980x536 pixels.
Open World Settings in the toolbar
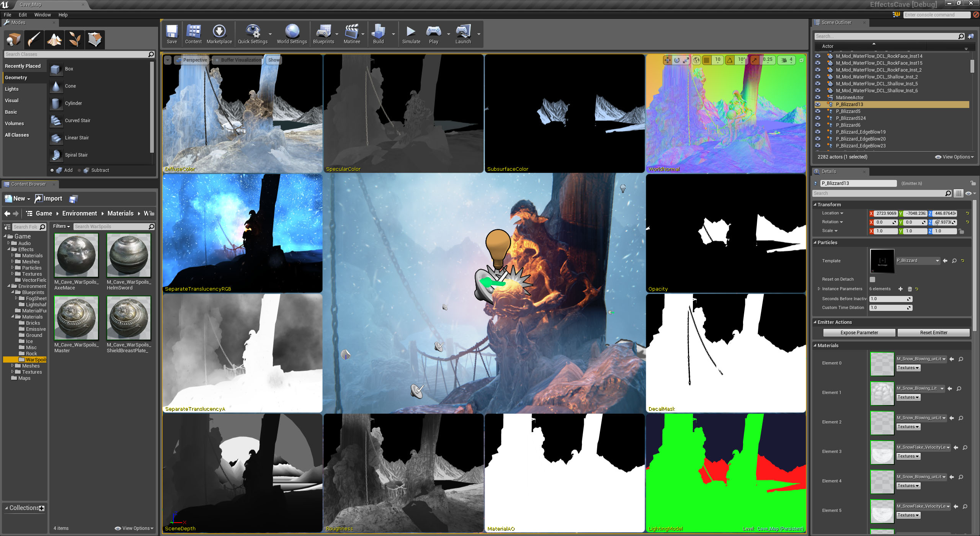pos(292,34)
